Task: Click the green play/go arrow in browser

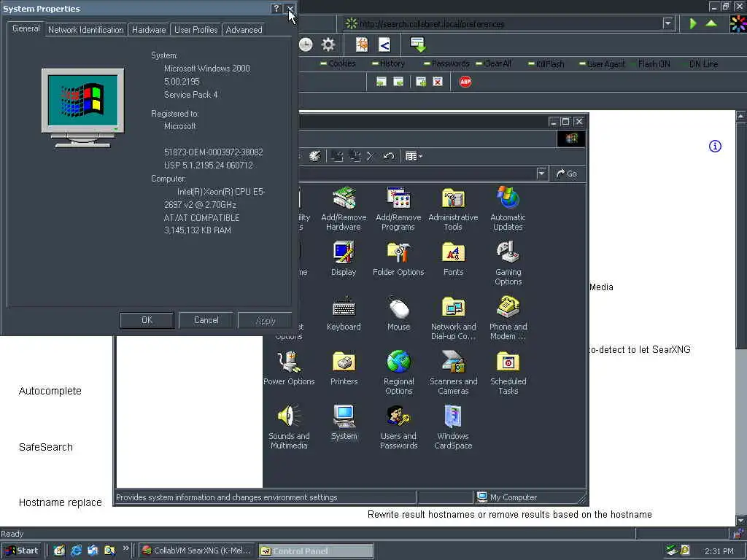Action: pos(693,23)
